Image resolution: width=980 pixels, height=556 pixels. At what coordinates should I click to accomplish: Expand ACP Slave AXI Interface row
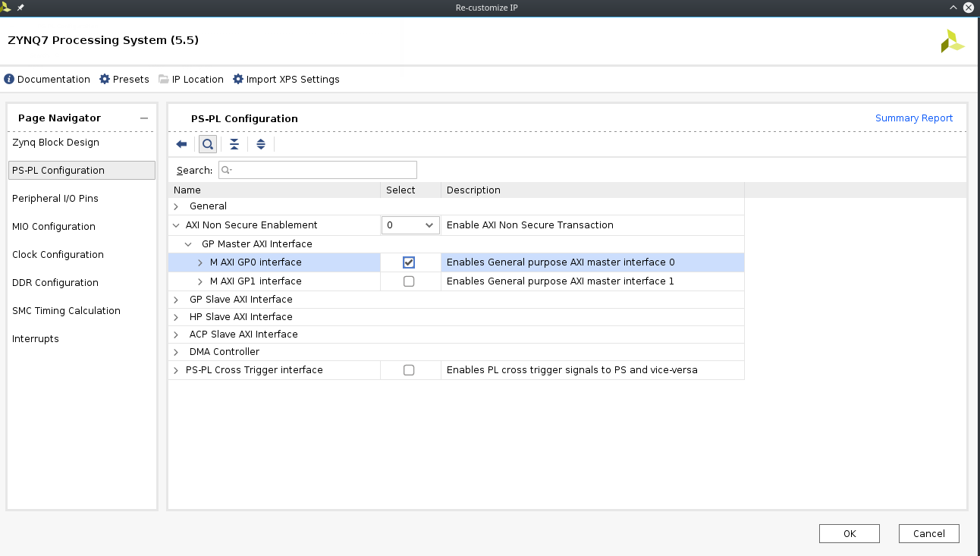[x=176, y=335]
